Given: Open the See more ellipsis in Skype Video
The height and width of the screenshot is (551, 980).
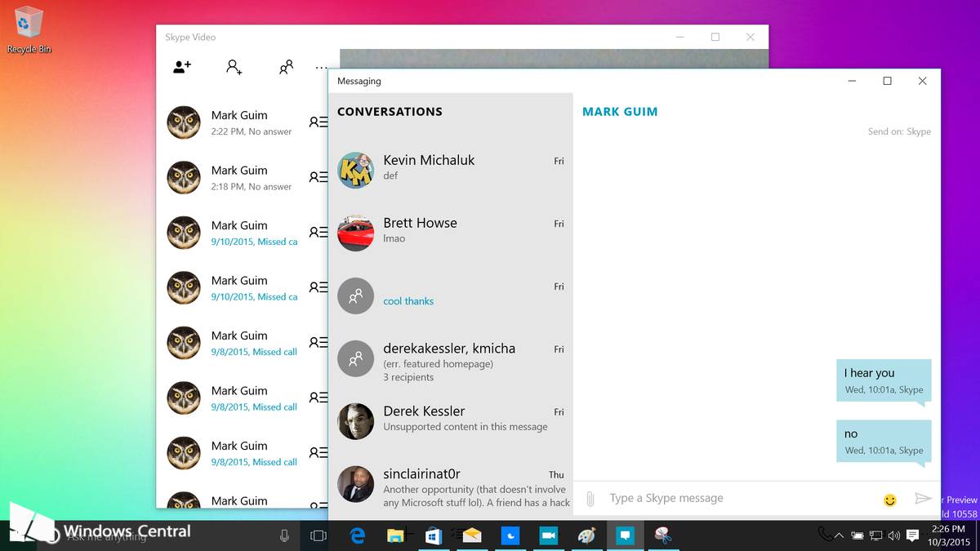Looking at the screenshot, I should pos(321,68).
